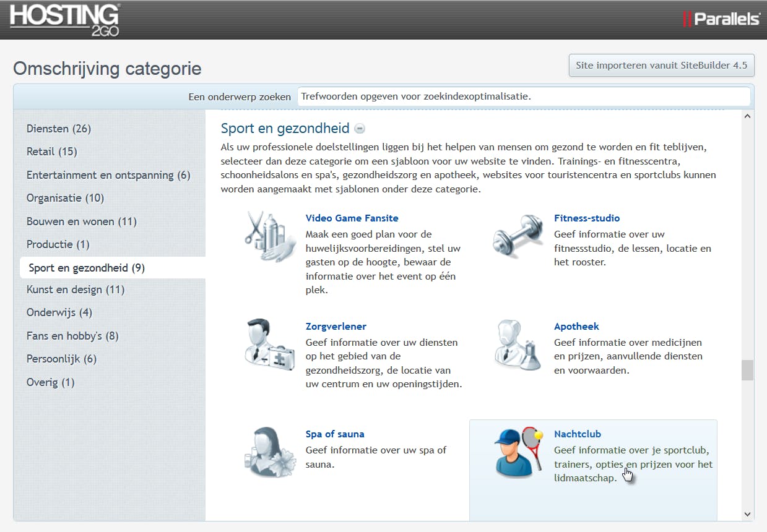The height and width of the screenshot is (532, 767).
Task: Open the Diensten category
Action: [58, 129]
